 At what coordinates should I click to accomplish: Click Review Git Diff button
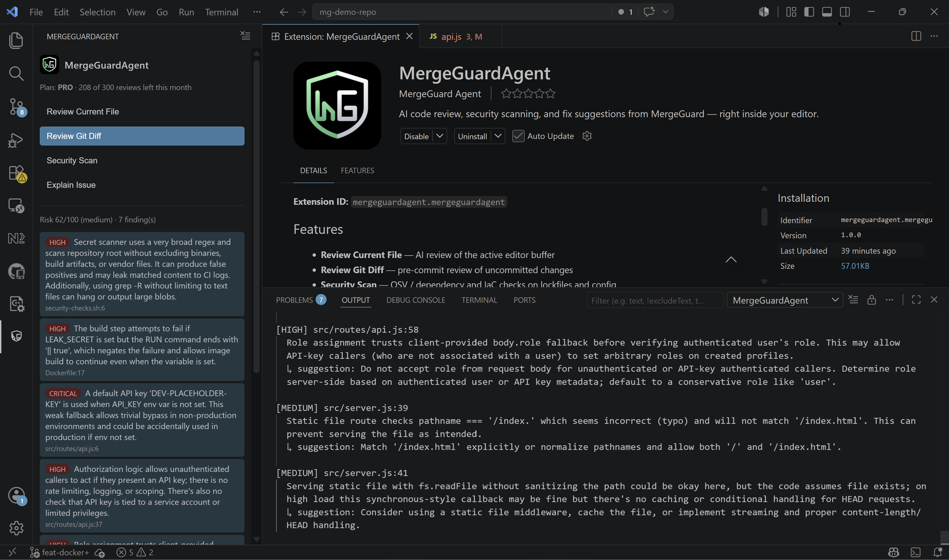[x=142, y=136]
